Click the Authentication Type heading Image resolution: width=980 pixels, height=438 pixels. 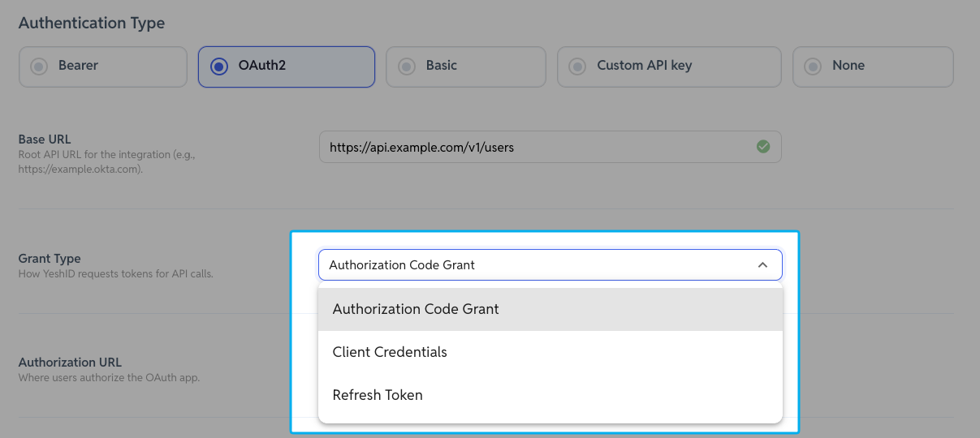[x=92, y=23]
